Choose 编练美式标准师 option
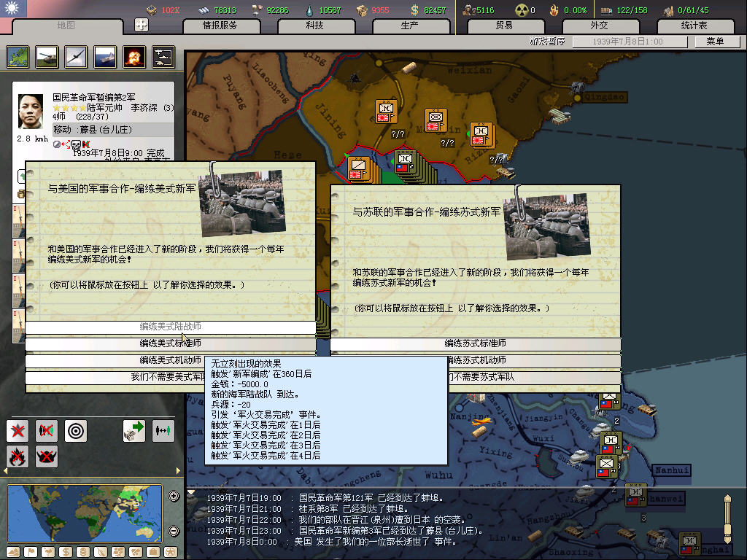747x560 pixels. [x=171, y=343]
